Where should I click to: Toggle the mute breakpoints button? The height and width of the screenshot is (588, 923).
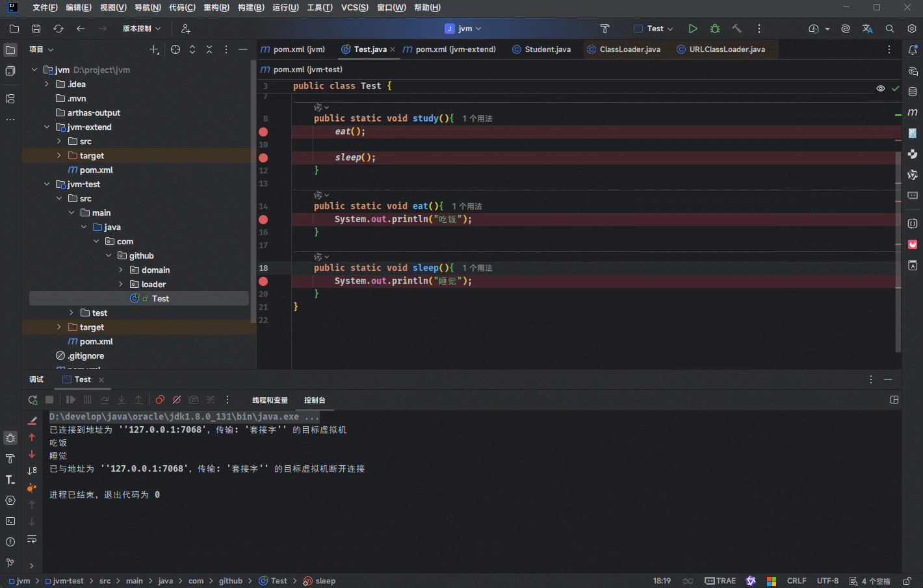pos(177,400)
